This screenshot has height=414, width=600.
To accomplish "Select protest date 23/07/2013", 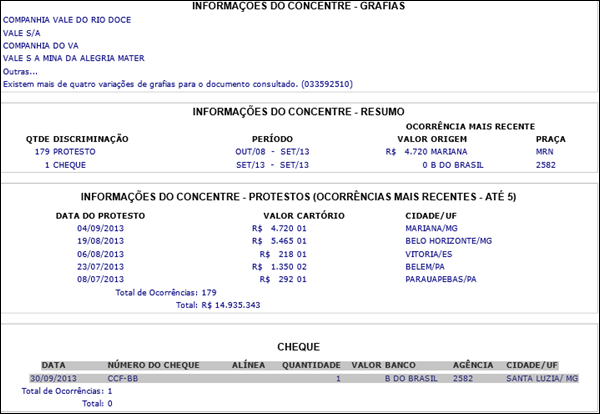I will coord(101,267).
